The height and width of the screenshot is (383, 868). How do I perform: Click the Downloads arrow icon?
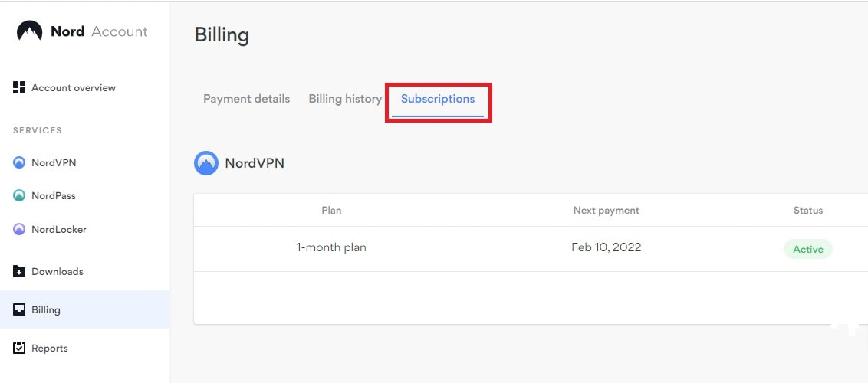point(20,272)
